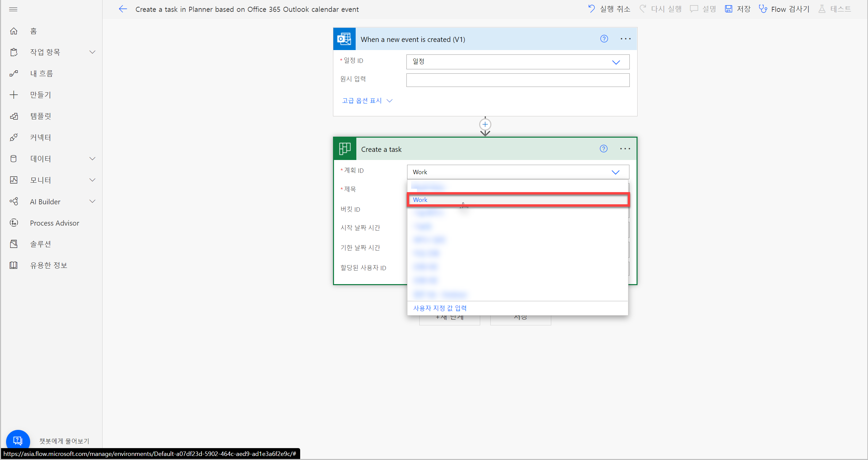Image resolution: width=868 pixels, height=460 pixels.
Task: Click the 모니터 chart icon
Action: pos(14,180)
